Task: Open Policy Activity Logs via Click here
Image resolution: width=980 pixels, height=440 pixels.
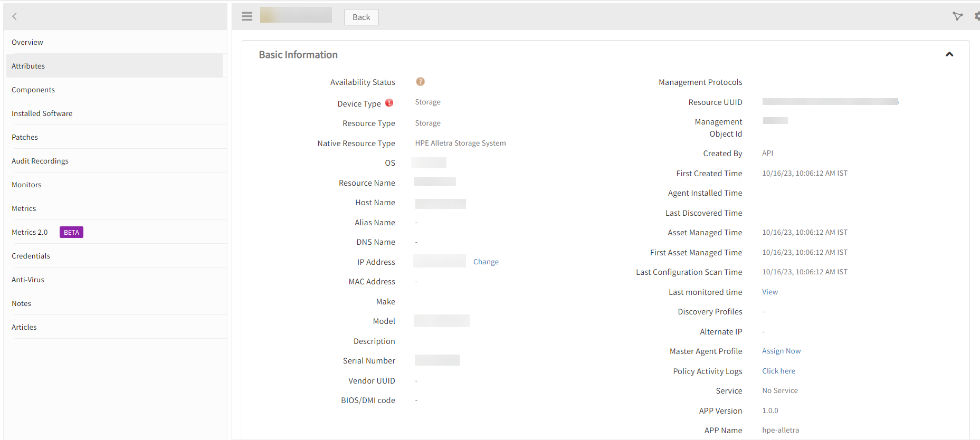Action: pyautogui.click(x=778, y=371)
